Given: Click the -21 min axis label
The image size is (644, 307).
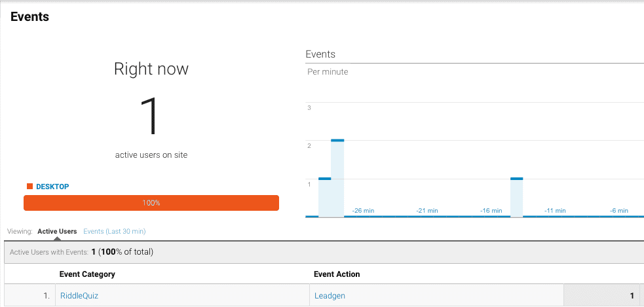Looking at the screenshot, I should (427, 211).
